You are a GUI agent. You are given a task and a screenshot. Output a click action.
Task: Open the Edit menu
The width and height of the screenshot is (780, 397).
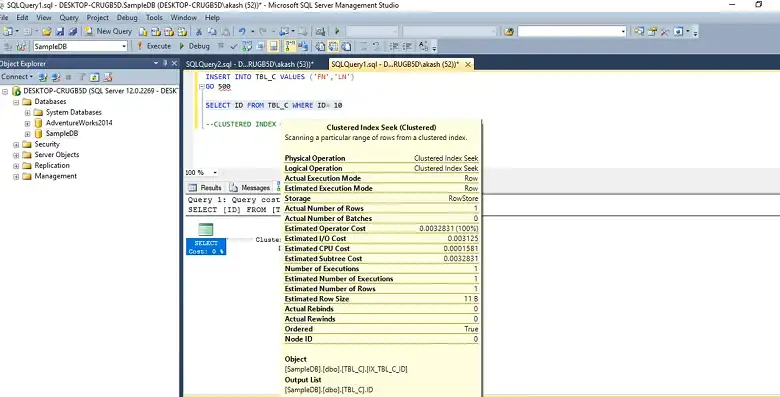(22, 17)
